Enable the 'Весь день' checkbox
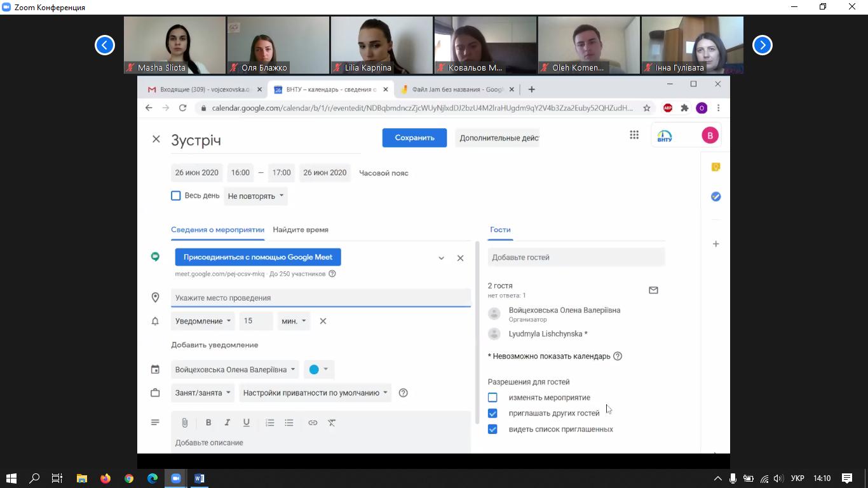The height and width of the screenshot is (488, 868). pyautogui.click(x=176, y=196)
